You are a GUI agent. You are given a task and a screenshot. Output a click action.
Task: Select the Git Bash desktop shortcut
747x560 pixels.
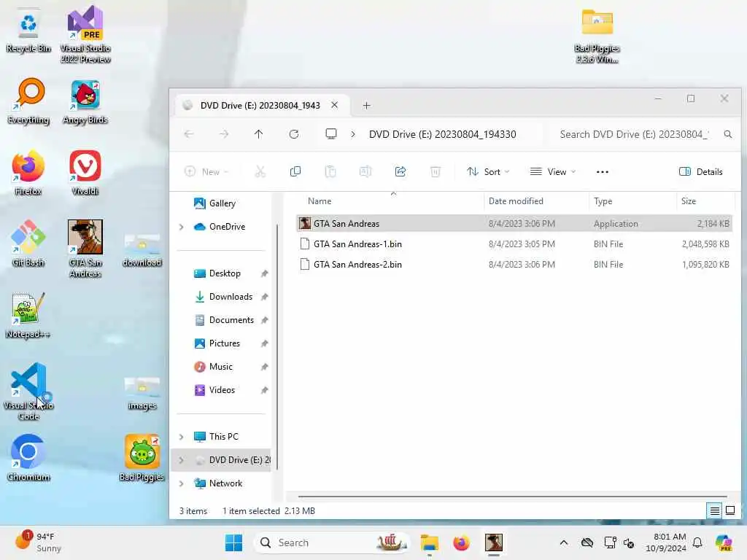pyautogui.click(x=28, y=243)
